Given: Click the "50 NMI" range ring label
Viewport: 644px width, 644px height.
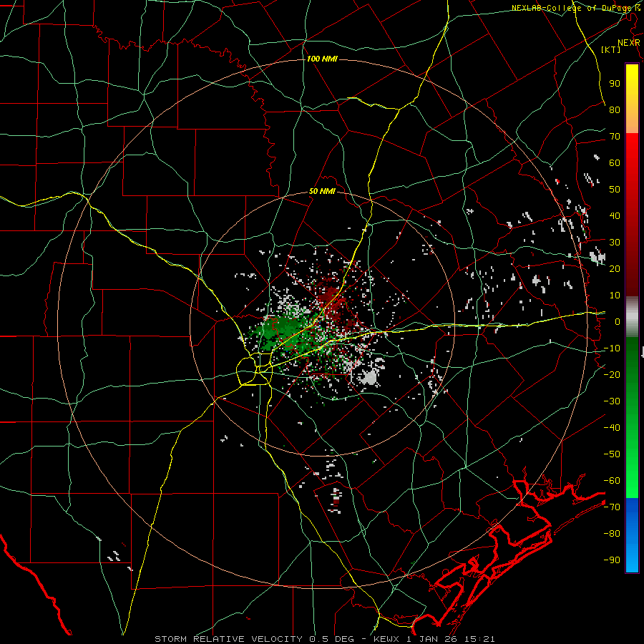Looking at the screenshot, I should pos(322,191).
